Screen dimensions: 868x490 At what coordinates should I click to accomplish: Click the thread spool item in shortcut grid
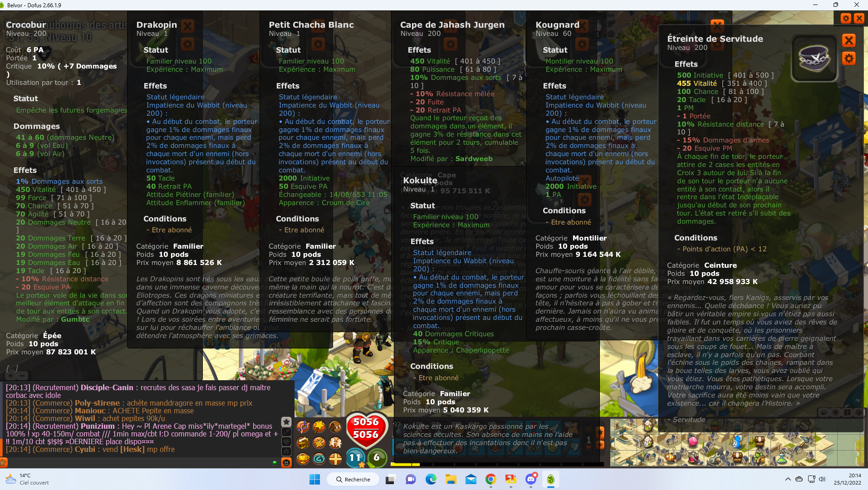tap(694, 457)
